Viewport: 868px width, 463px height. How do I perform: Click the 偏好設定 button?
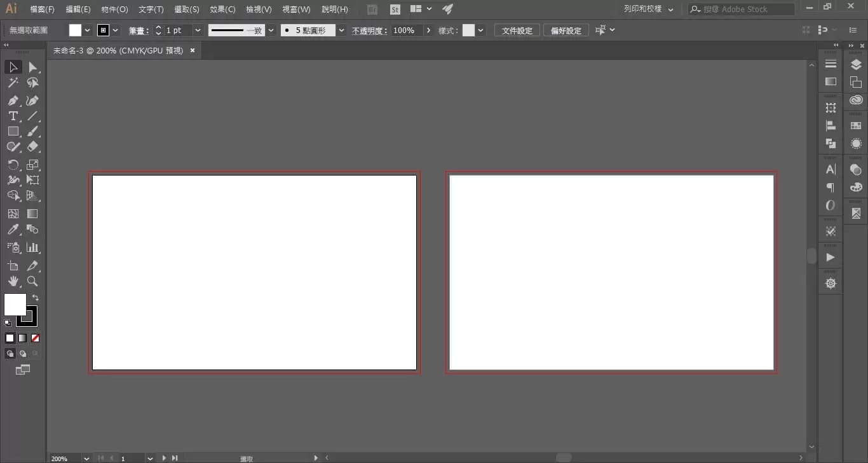coord(566,31)
